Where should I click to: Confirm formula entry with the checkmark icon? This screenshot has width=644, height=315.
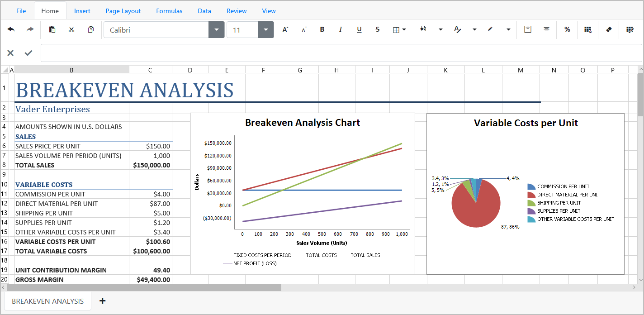pyautogui.click(x=28, y=53)
